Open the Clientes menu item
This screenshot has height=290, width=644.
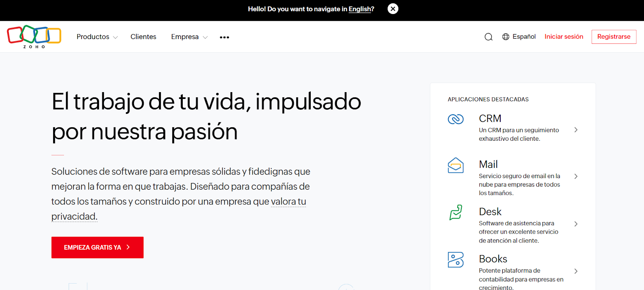(143, 37)
